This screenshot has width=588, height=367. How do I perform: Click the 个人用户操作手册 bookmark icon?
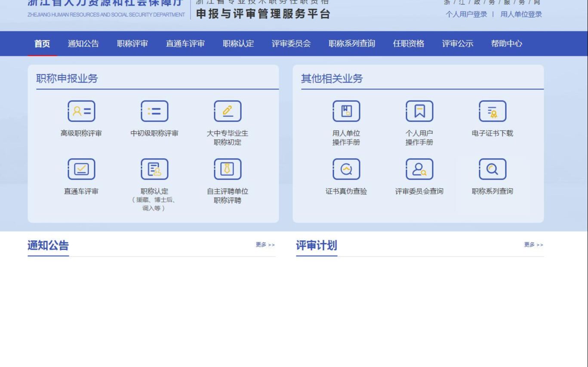coord(419,111)
